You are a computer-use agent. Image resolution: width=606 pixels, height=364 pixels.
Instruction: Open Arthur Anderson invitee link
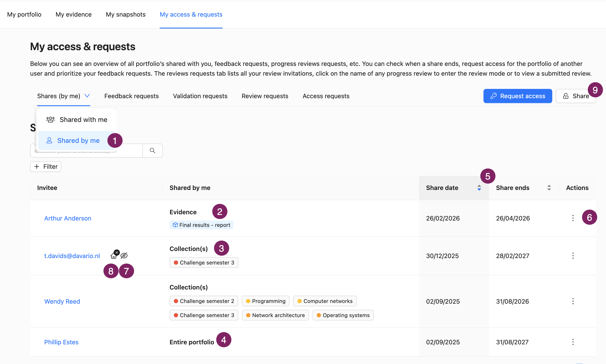coord(68,218)
